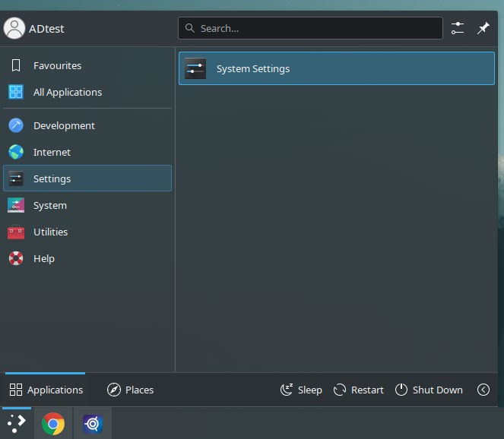Open the Development category
This screenshot has height=439, width=504.
point(87,125)
